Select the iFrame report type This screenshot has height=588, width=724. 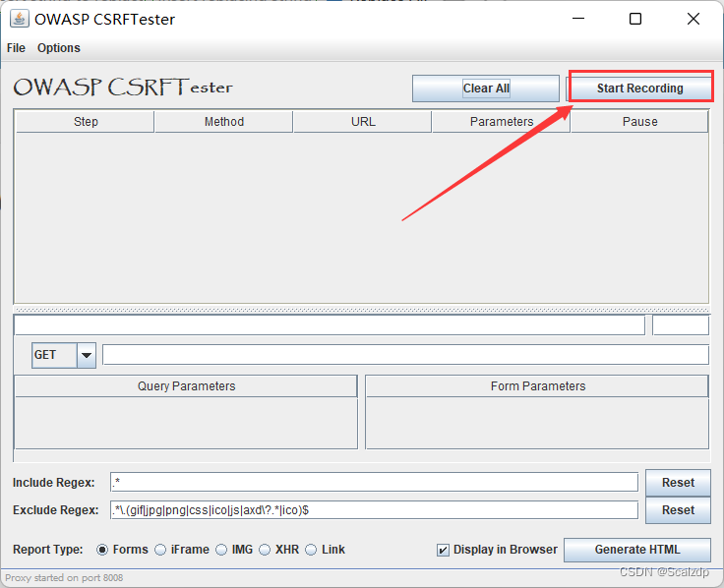click(160, 550)
